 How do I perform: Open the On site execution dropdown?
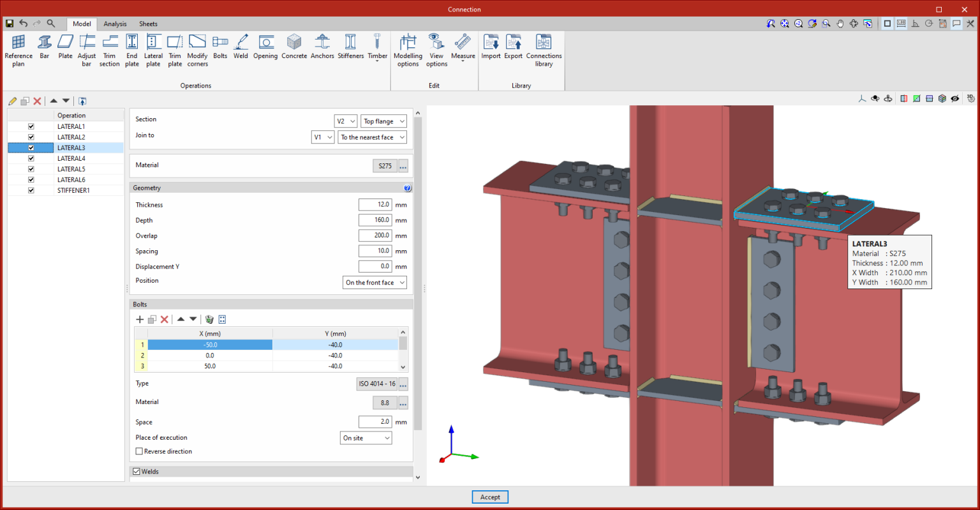(x=366, y=438)
